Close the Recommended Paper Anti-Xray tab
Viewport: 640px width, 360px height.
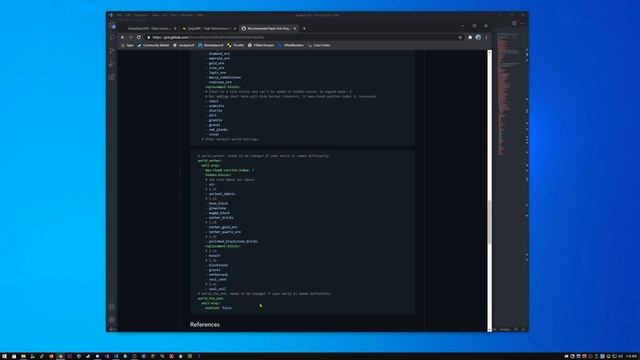click(295, 29)
